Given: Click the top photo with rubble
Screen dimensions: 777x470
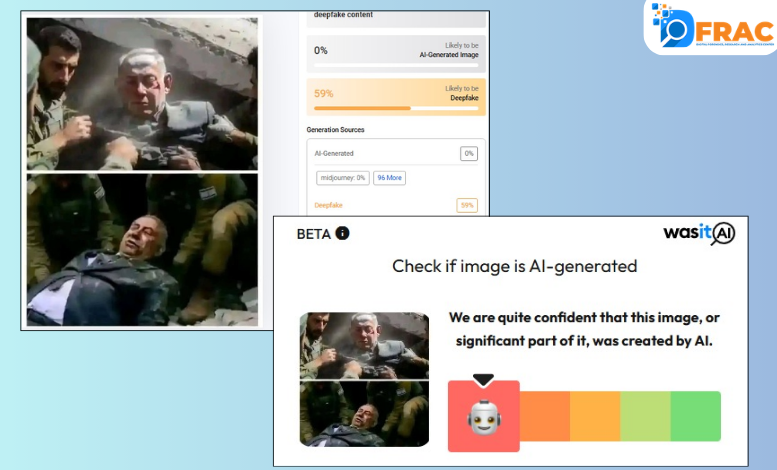Looking at the screenshot, I should pyautogui.click(x=142, y=94).
